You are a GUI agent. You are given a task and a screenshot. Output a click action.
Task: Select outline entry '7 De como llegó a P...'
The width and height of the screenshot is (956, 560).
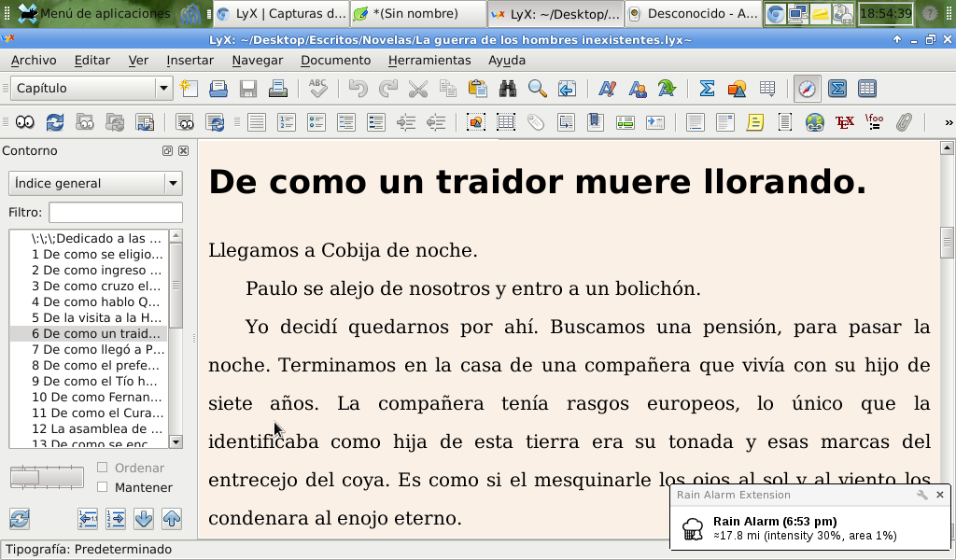pyautogui.click(x=97, y=349)
